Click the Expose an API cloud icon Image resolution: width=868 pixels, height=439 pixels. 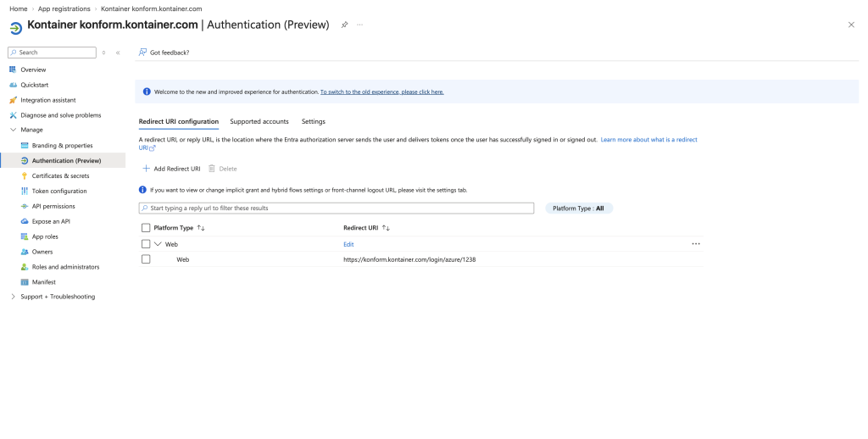coord(25,221)
